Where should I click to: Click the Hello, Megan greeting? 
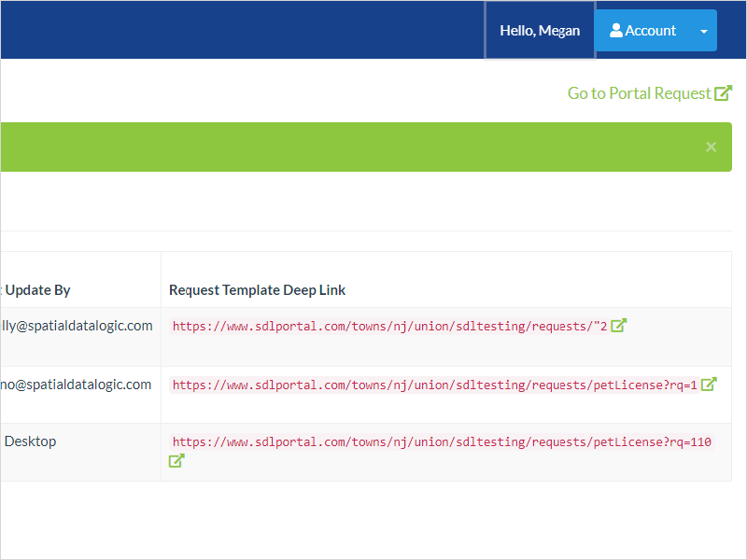pos(540,31)
